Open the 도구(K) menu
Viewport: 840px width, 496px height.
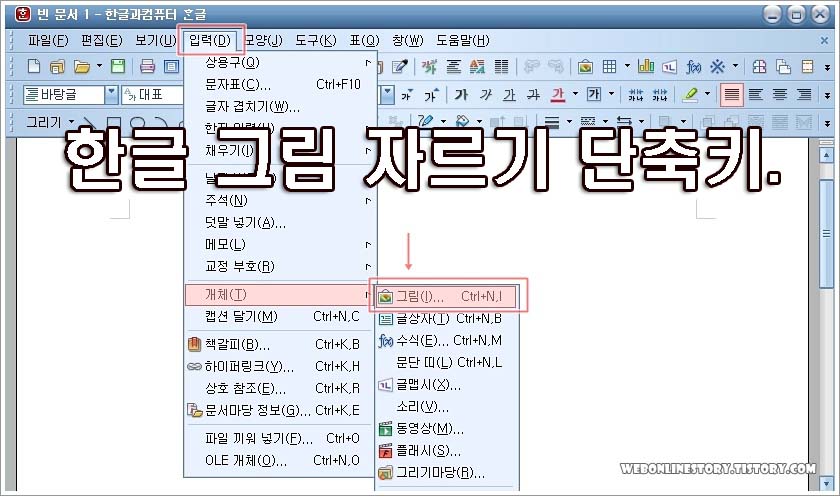click(x=316, y=41)
